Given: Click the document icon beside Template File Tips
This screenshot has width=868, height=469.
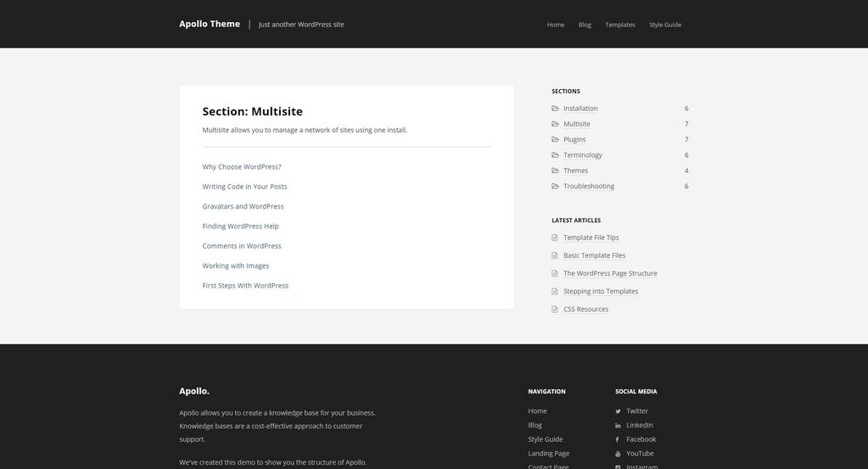Looking at the screenshot, I should [555, 237].
